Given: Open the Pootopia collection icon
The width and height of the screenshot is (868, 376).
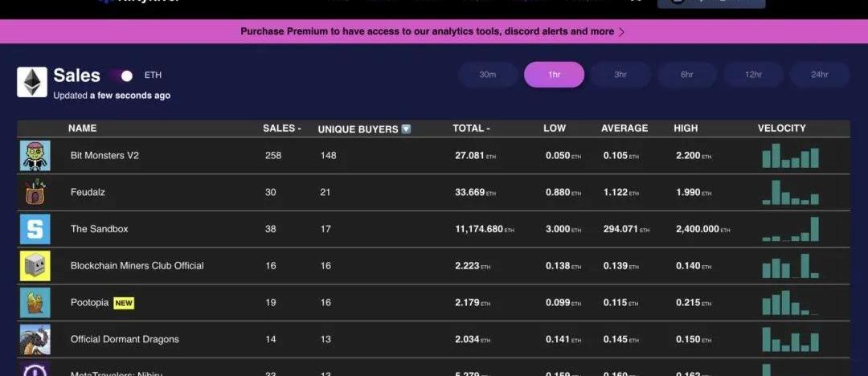Looking at the screenshot, I should (35, 303).
